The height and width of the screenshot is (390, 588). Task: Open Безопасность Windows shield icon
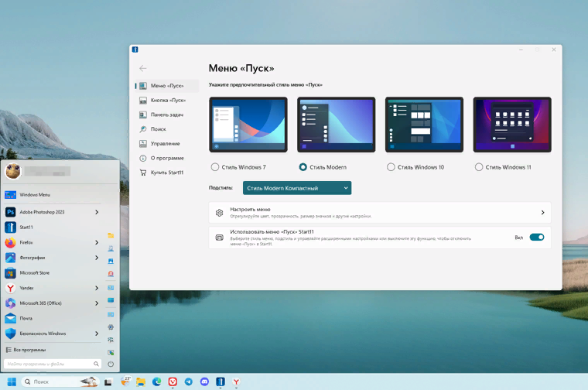[x=11, y=334]
